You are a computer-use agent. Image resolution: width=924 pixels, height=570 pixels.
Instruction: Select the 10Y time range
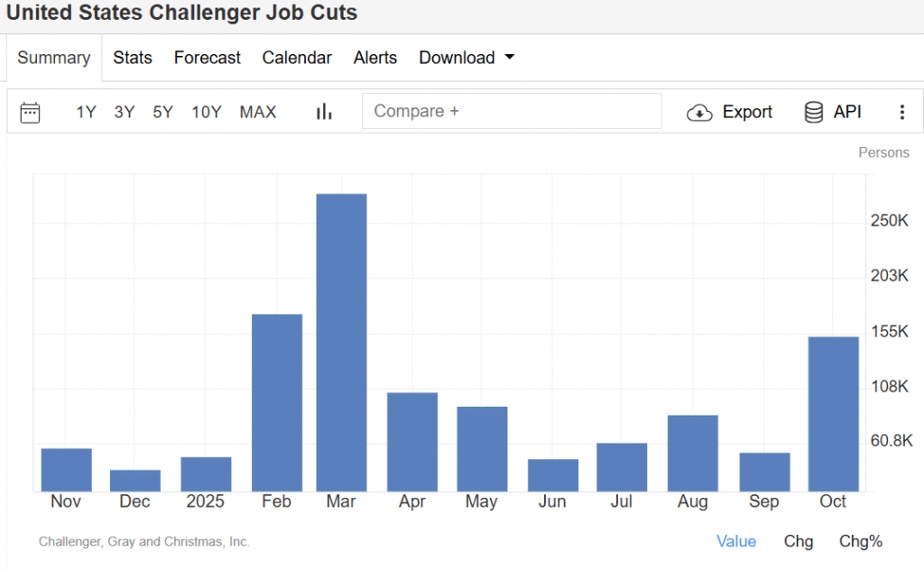point(206,112)
